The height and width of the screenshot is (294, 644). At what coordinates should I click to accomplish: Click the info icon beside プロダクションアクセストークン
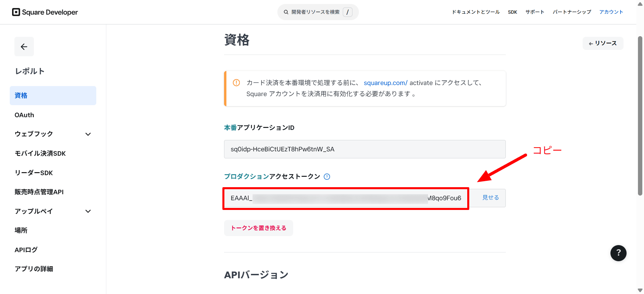tap(327, 176)
